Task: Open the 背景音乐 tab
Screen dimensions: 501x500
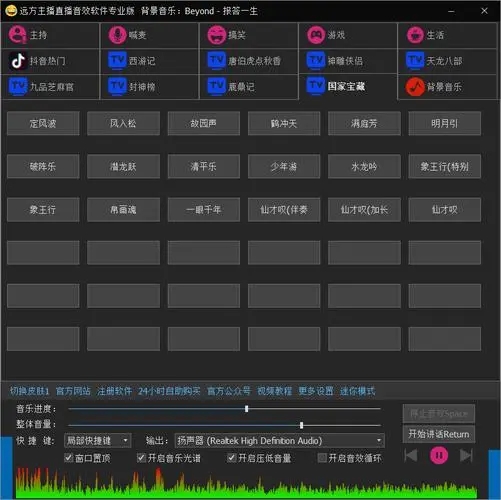Action: pyautogui.click(x=448, y=87)
